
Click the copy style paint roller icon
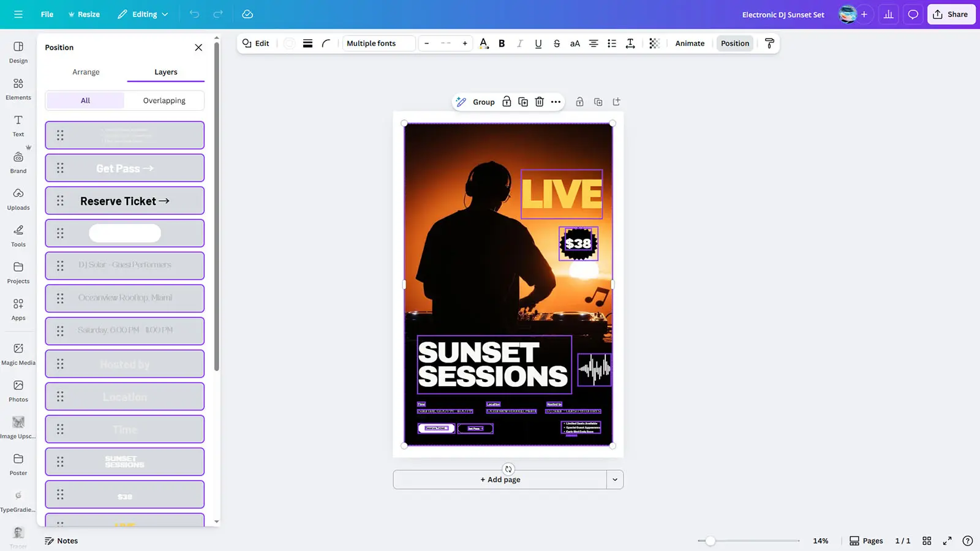click(769, 43)
